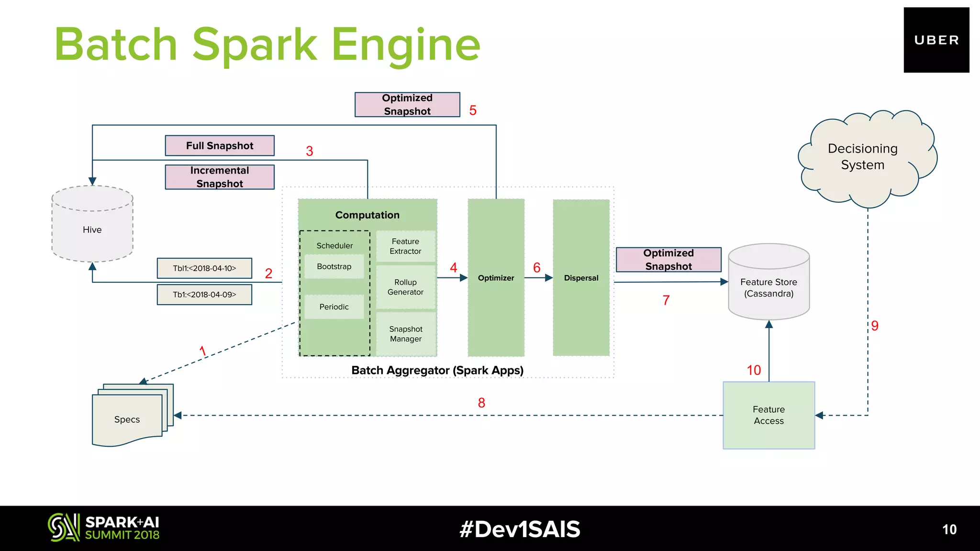Select the Feature Store Cassandra cylinder
Screen dimensions: 980x551
[x=768, y=282]
